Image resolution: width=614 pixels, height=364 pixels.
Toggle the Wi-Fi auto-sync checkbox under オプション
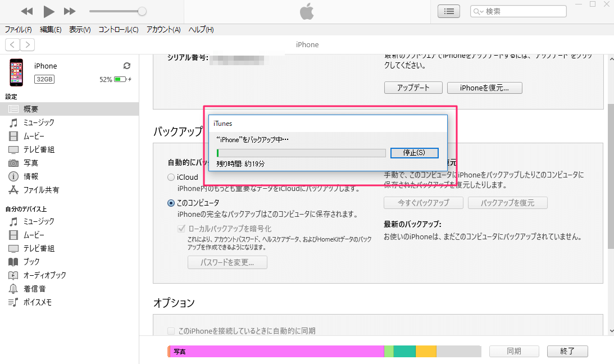(x=171, y=331)
